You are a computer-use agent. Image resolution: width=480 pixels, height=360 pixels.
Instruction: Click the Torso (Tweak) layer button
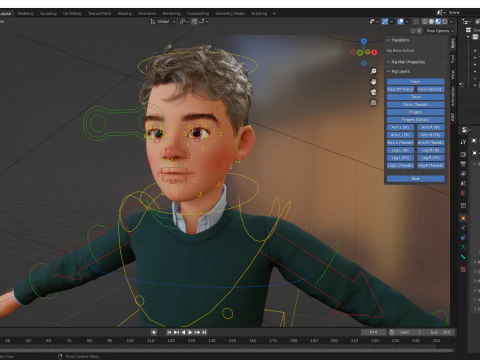[416, 105]
